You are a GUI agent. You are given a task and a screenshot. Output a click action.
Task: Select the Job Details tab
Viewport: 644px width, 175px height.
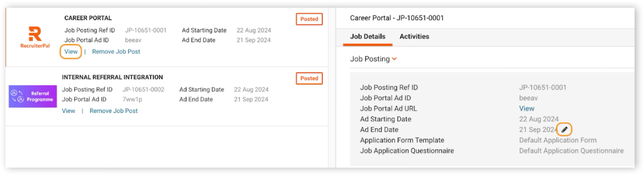tap(368, 37)
